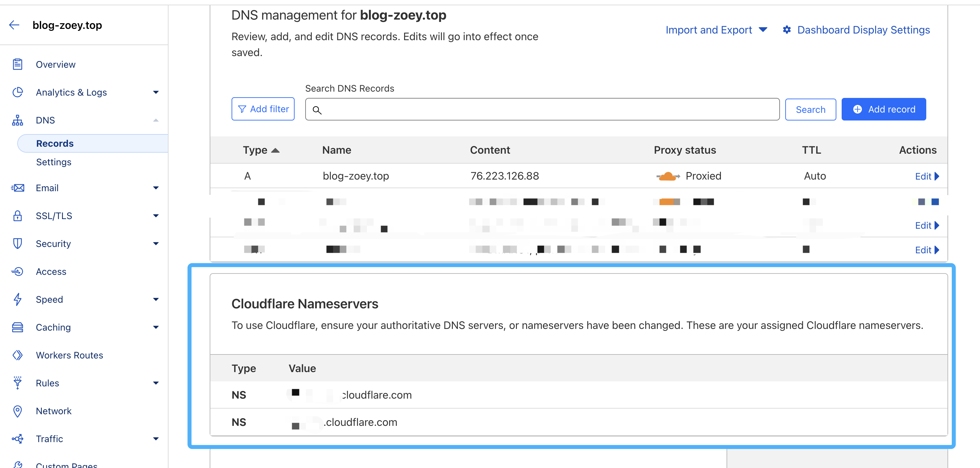This screenshot has width=980, height=468.
Task: Edit the blog-zoey.top A record
Action: (927, 176)
